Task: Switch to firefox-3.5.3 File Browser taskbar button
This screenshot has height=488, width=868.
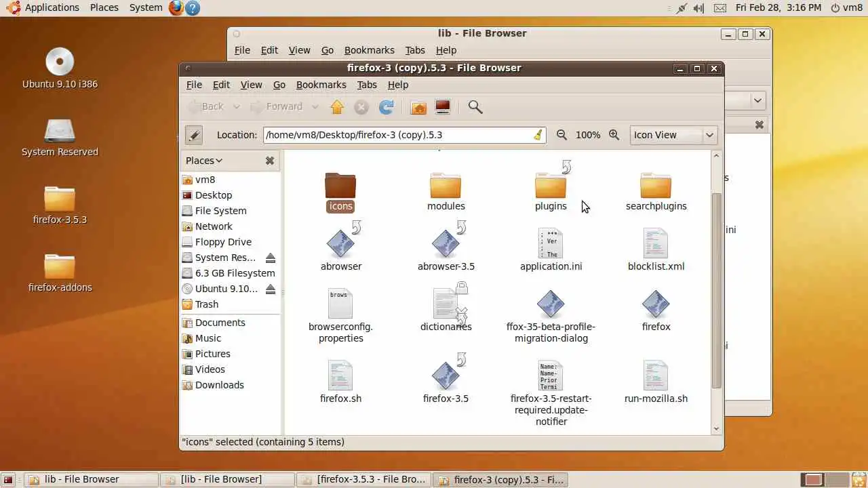Action: pos(363,480)
